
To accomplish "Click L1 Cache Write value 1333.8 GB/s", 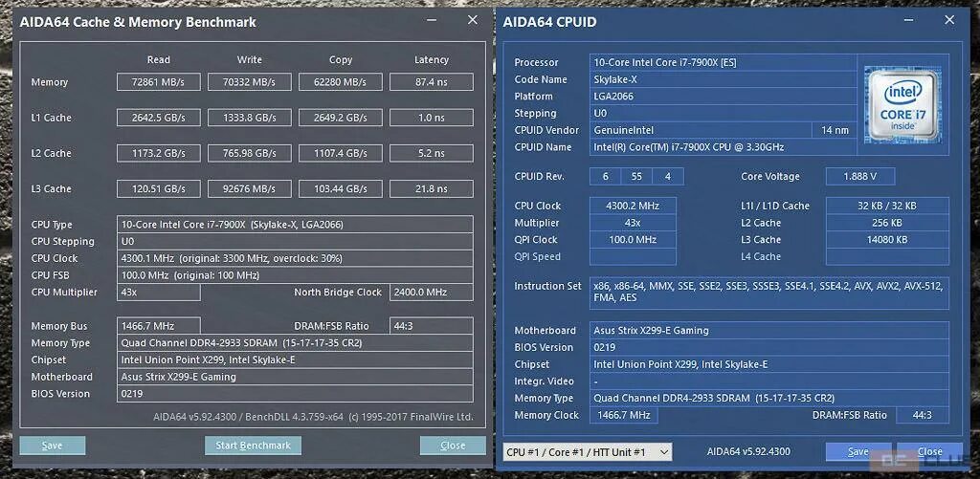I will [x=250, y=118].
